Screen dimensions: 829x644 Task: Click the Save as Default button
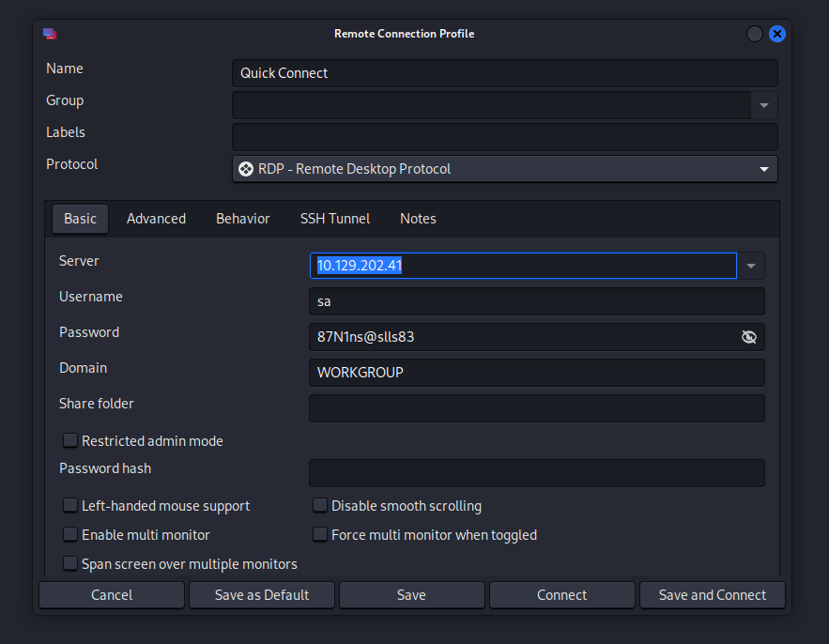tap(262, 595)
